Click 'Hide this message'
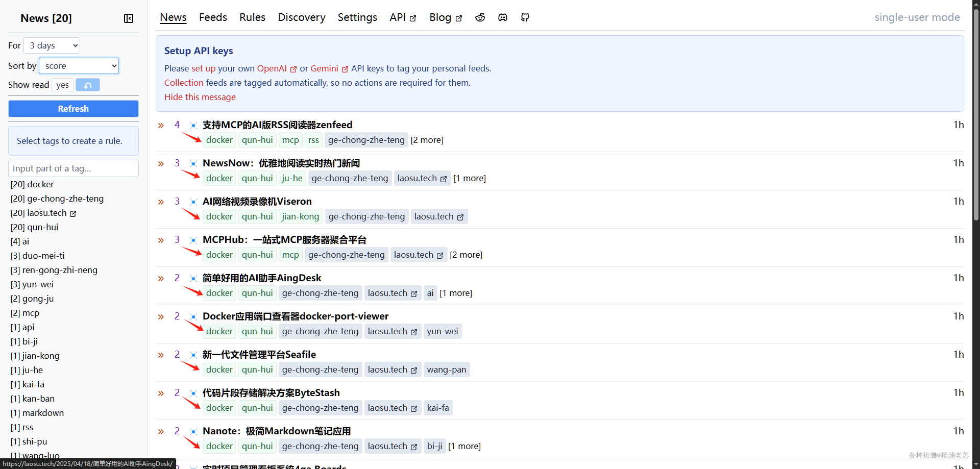The width and height of the screenshot is (980, 469). click(200, 97)
